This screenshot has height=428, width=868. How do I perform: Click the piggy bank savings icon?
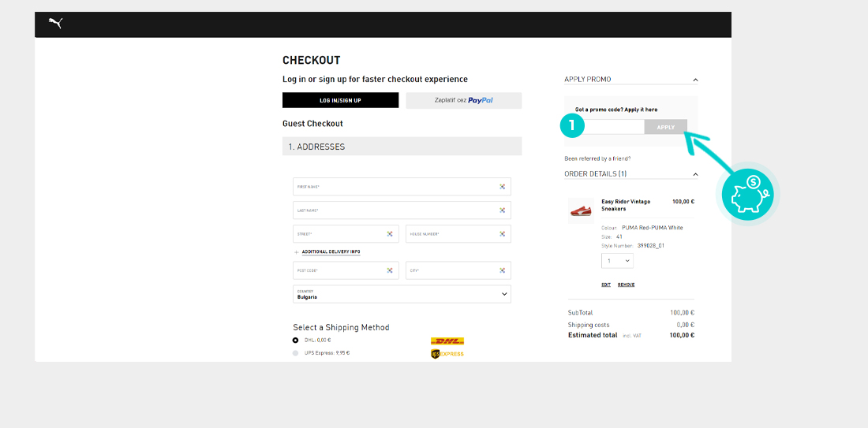coord(747,194)
